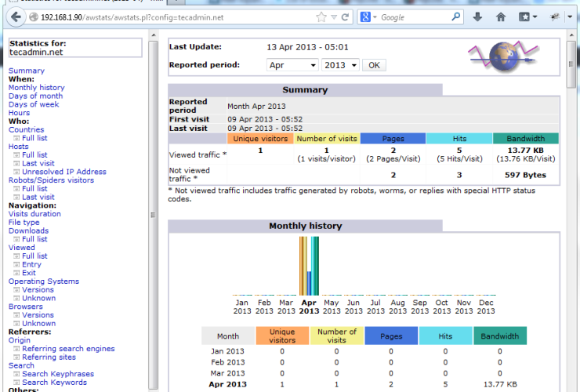The image size is (580, 392).
Task: Open the bookmarks menu toolbar icon
Action: click(524, 16)
